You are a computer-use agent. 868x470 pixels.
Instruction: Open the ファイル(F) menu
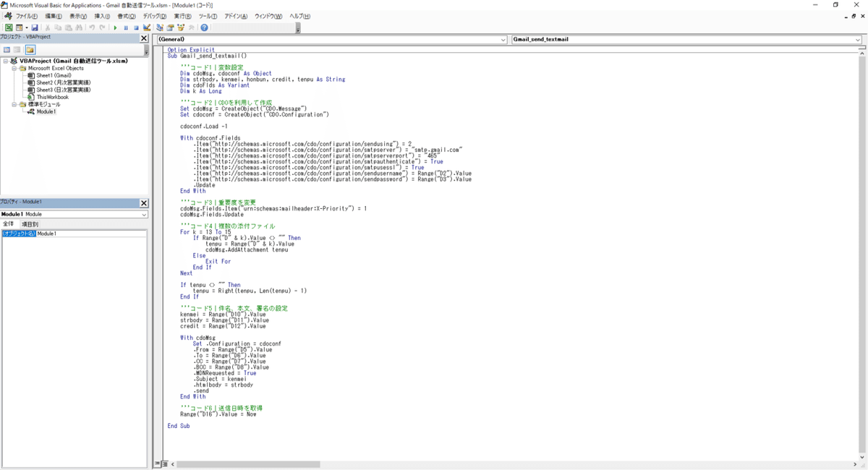(27, 16)
